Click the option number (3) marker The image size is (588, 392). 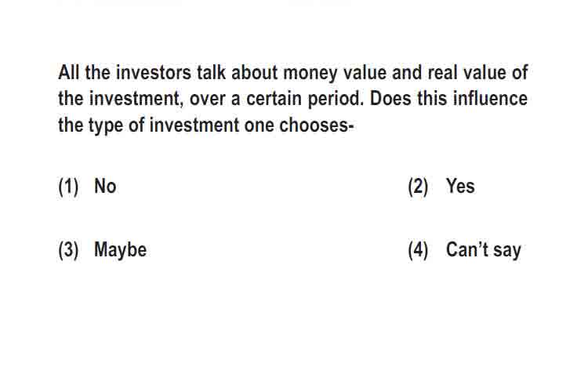(x=69, y=250)
